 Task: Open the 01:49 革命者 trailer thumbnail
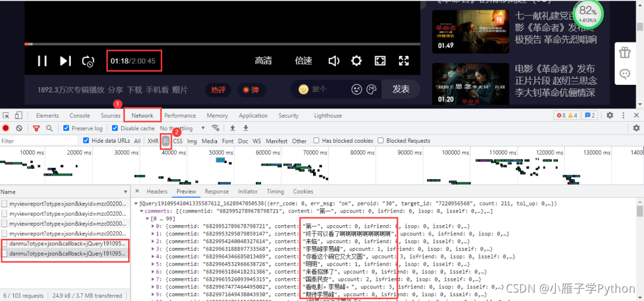click(x=470, y=31)
